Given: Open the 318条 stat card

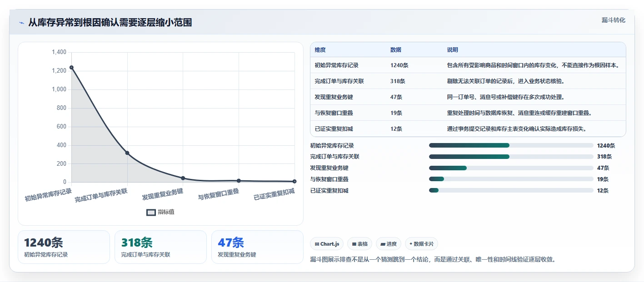Looking at the screenshot, I should [160, 247].
